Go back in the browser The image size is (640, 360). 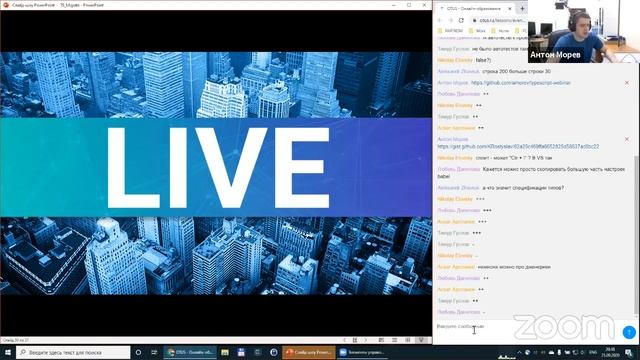440,20
